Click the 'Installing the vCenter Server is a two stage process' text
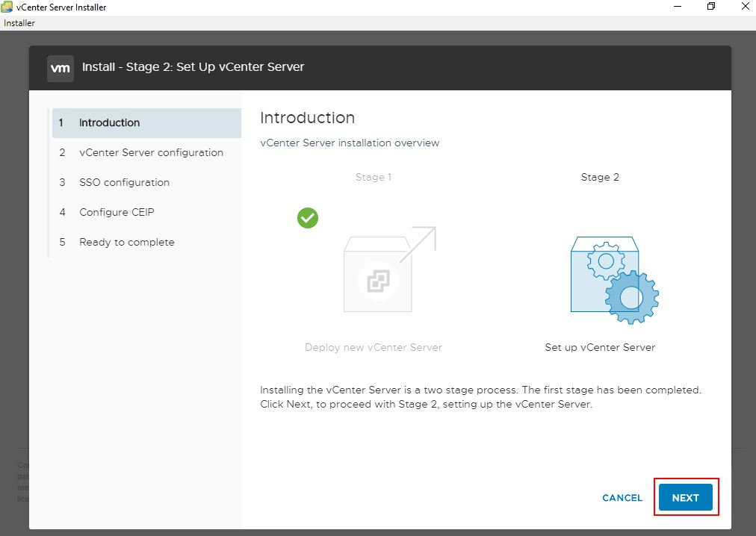Viewport: 756px width, 536px height. pyautogui.click(x=480, y=396)
